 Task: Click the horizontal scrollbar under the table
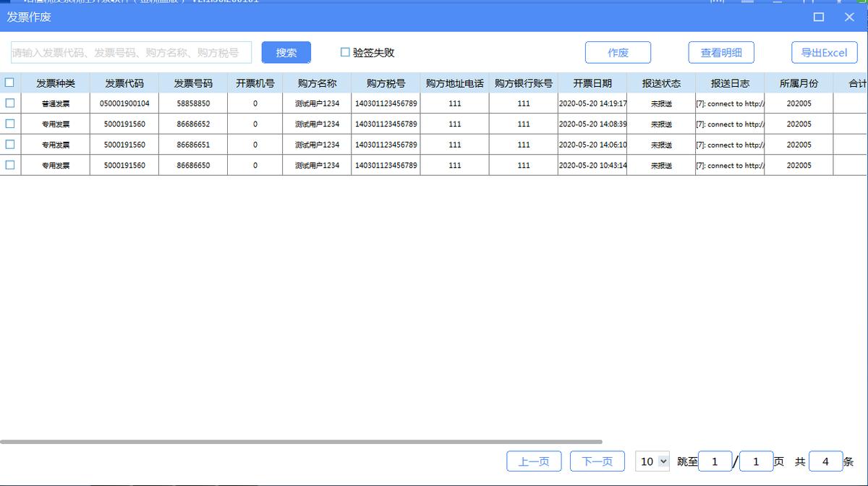point(301,441)
